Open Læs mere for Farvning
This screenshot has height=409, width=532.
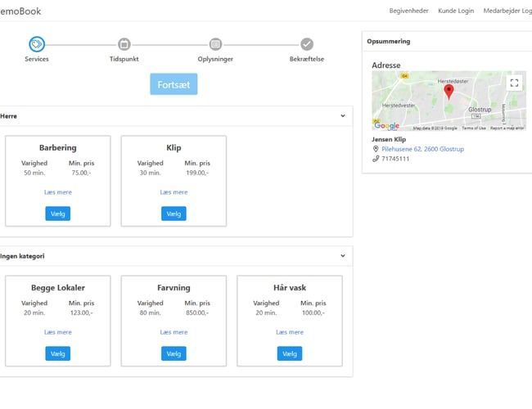point(174,332)
